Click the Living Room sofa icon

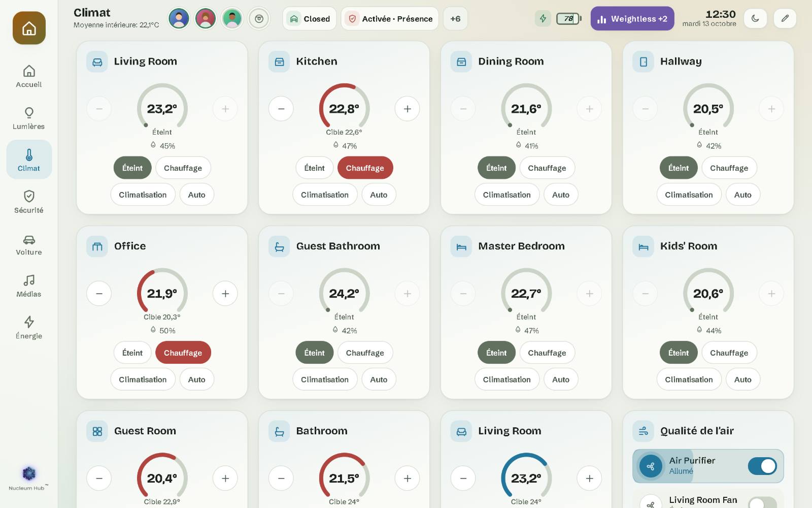tap(97, 62)
